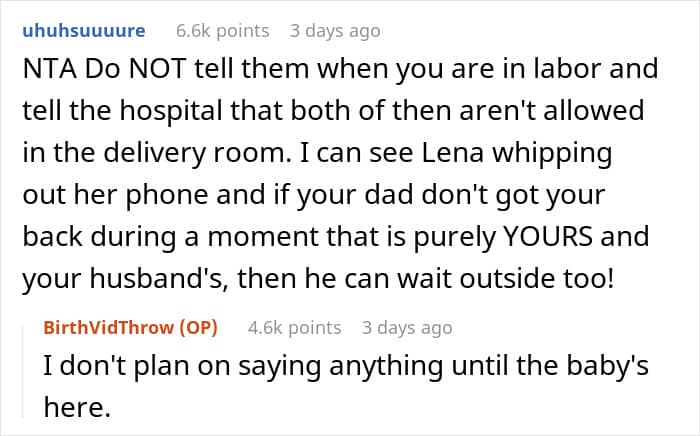Open the top comment's 3 days ago timestamp

pos(335,30)
